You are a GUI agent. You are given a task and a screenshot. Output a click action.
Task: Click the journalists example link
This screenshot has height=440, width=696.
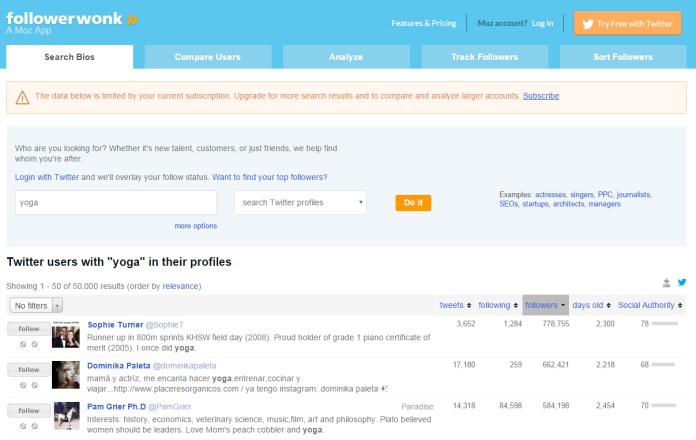point(633,194)
